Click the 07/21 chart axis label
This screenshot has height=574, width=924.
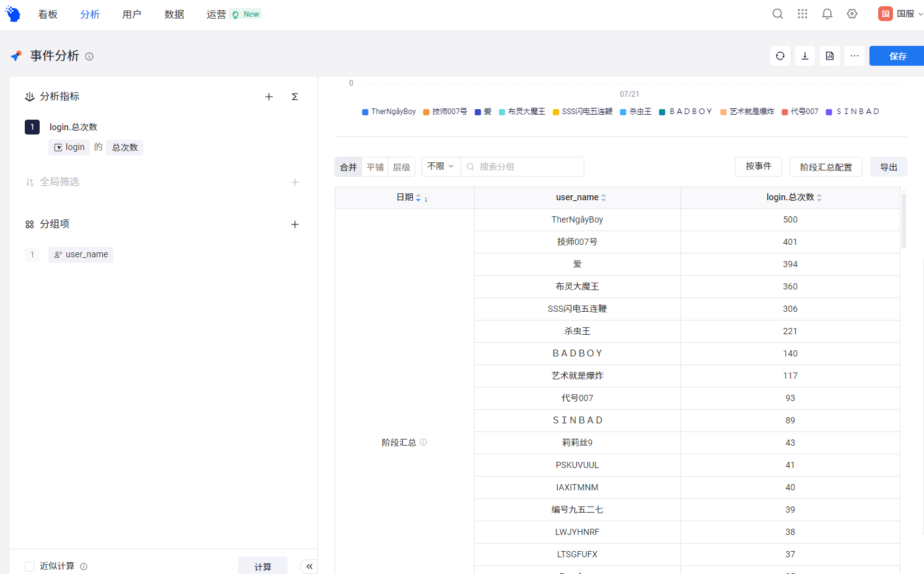pos(629,94)
